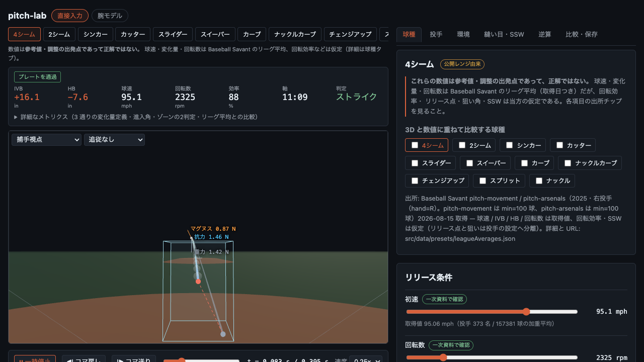Image resolution: width=644 pixels, height=362 pixels.
Task: Switch to the 投手 tab
Action: [x=436, y=34]
